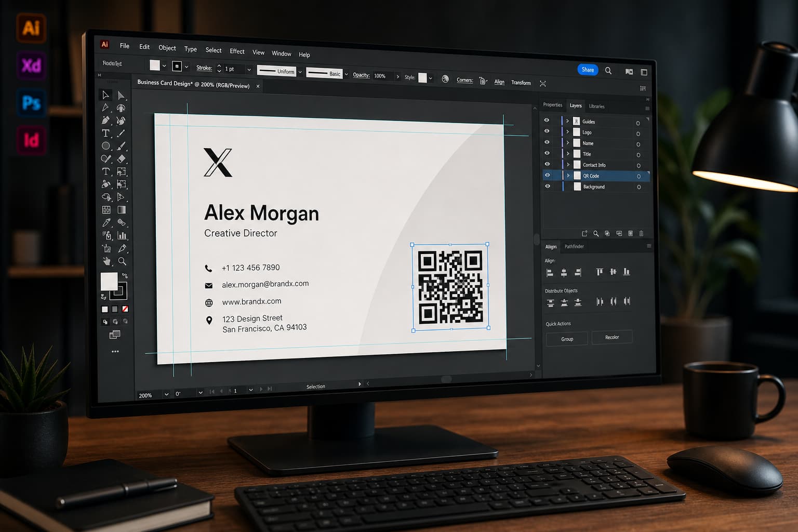Viewport: 798px width, 532px height.
Task: Click the Ai home logo icon
Action: click(105, 45)
